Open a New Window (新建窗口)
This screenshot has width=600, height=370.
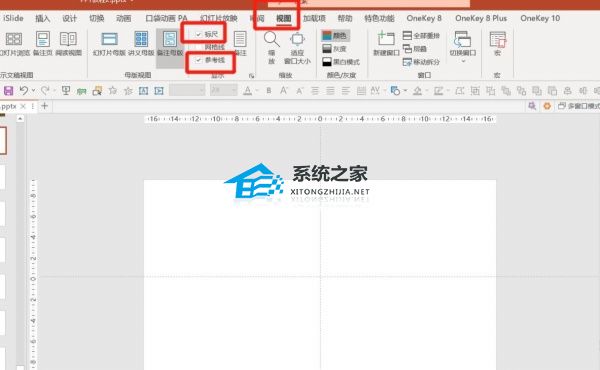click(x=386, y=44)
